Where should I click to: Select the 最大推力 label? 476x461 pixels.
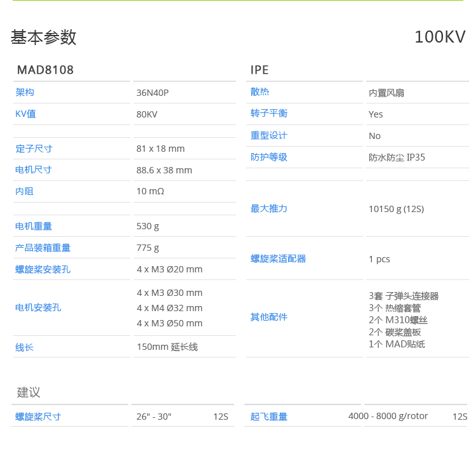(x=269, y=208)
